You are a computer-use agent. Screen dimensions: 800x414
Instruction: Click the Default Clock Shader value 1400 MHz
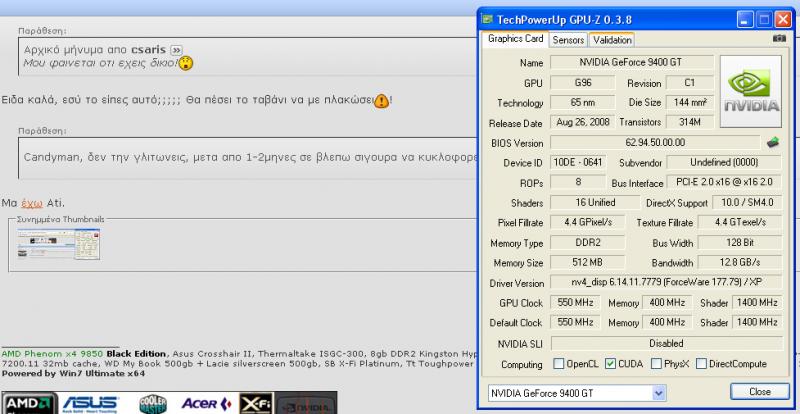coord(757,322)
